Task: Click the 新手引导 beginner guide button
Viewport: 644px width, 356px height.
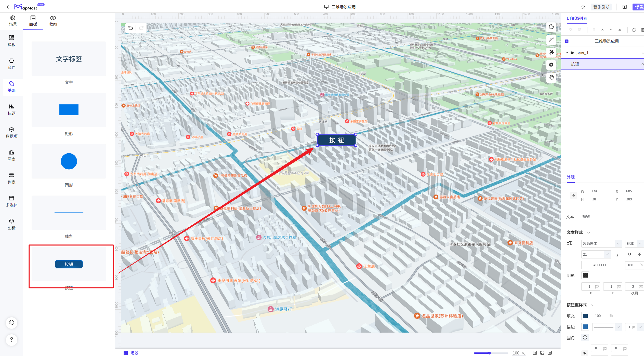Action: pyautogui.click(x=601, y=7)
